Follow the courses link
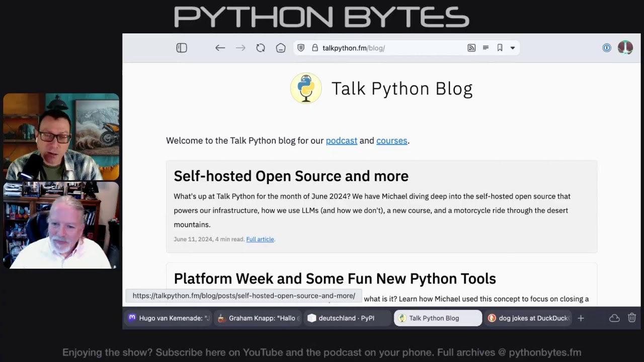 click(x=391, y=141)
